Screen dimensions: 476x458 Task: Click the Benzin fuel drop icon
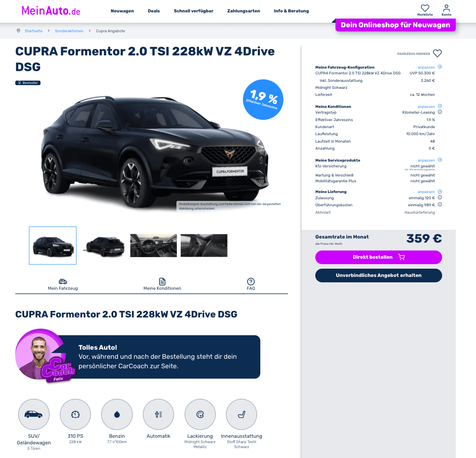(x=117, y=414)
